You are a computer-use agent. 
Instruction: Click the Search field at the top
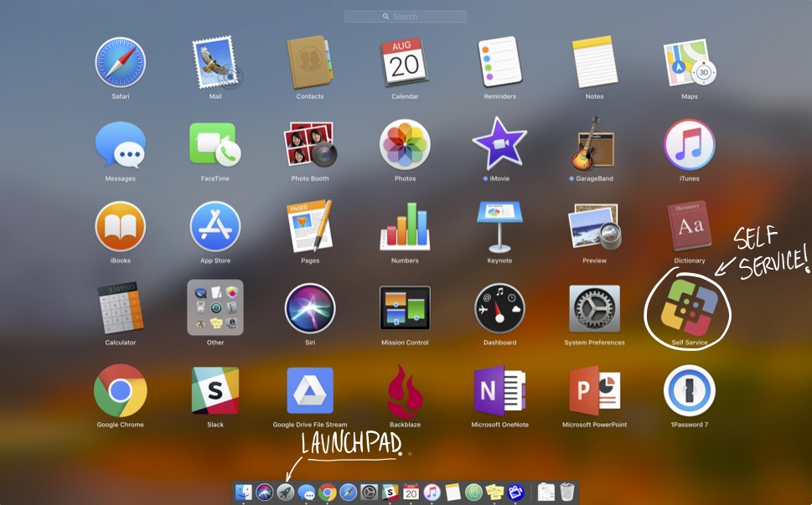pyautogui.click(x=405, y=16)
